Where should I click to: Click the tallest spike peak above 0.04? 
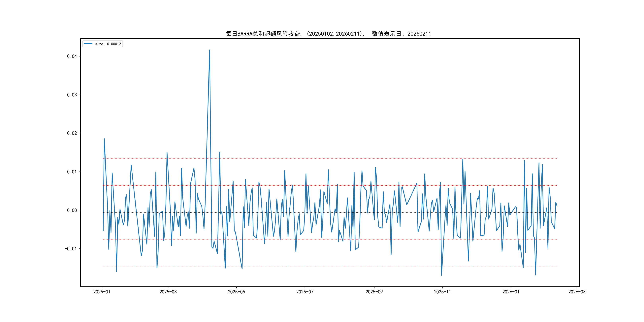[x=209, y=50]
